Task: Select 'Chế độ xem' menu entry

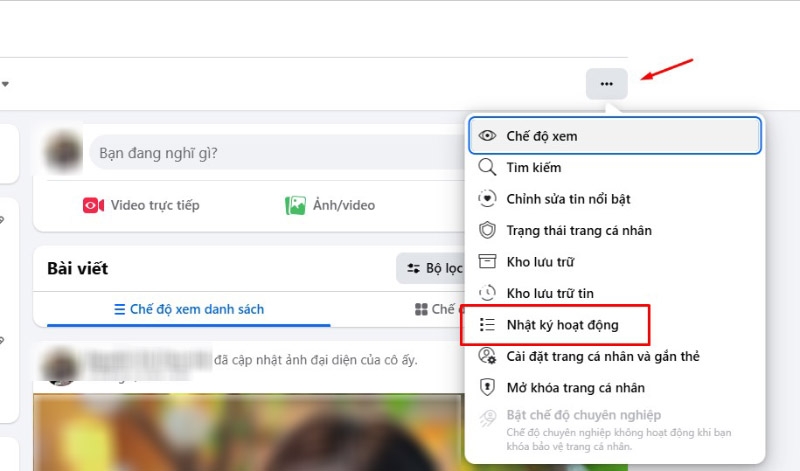Action: (x=615, y=136)
